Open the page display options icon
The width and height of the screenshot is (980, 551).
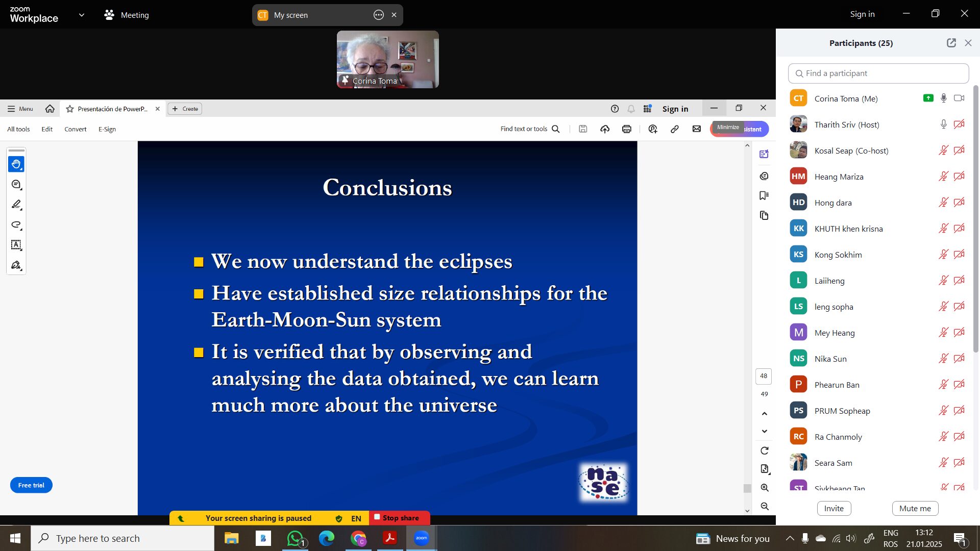(765, 469)
